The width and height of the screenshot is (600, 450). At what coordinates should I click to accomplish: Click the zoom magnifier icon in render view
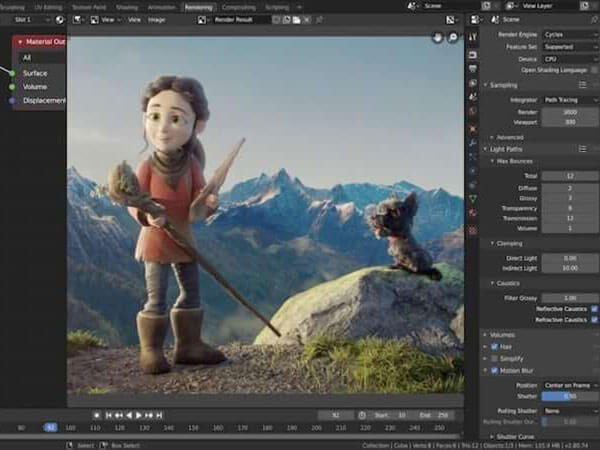click(452, 37)
